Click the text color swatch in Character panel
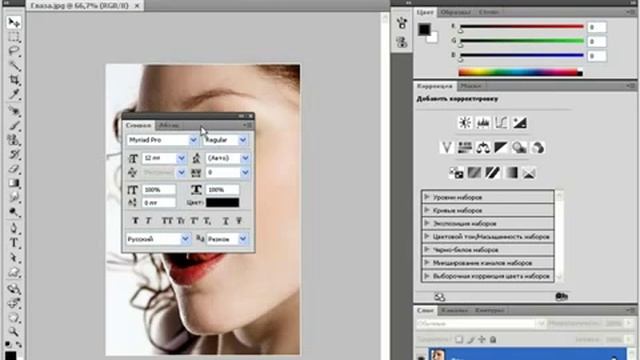The width and height of the screenshot is (640, 360). pyautogui.click(x=222, y=202)
